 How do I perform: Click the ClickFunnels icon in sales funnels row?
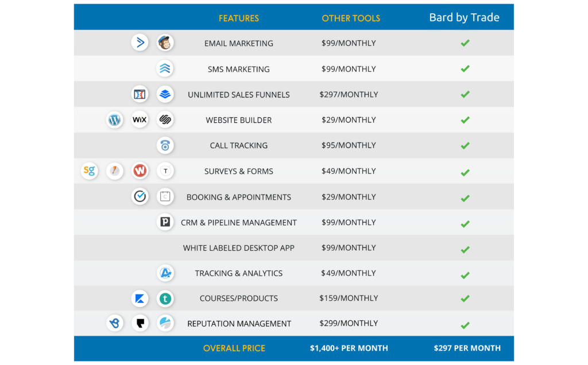[140, 94]
